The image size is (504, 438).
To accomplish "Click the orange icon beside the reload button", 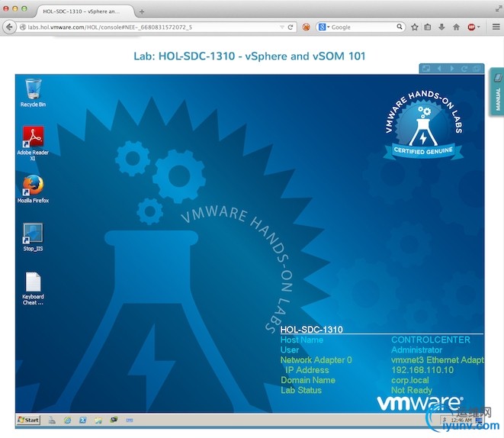I will [x=306, y=27].
